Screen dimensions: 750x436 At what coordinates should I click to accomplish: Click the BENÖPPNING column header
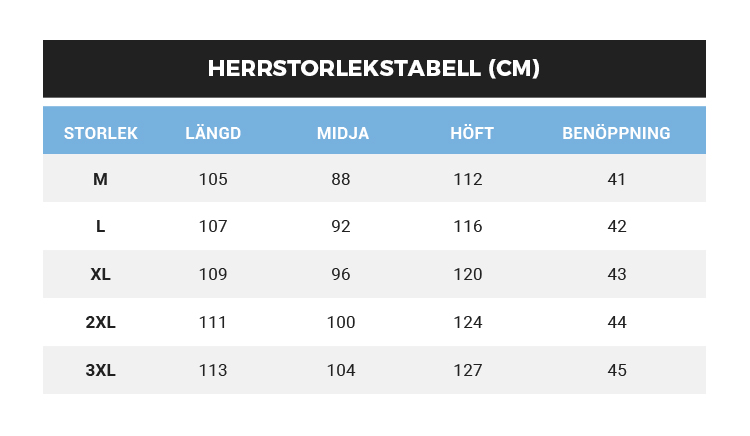pos(616,133)
